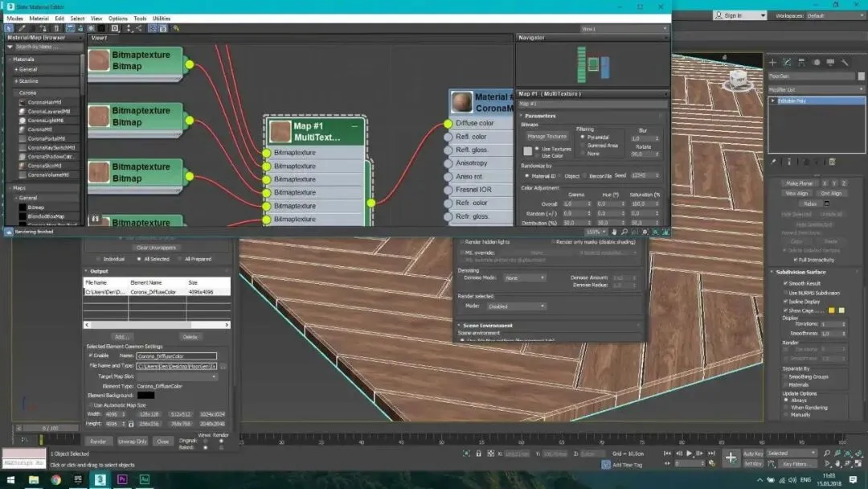Select the Use Textures radio button
Screen dimensions: 868x489
click(537, 149)
